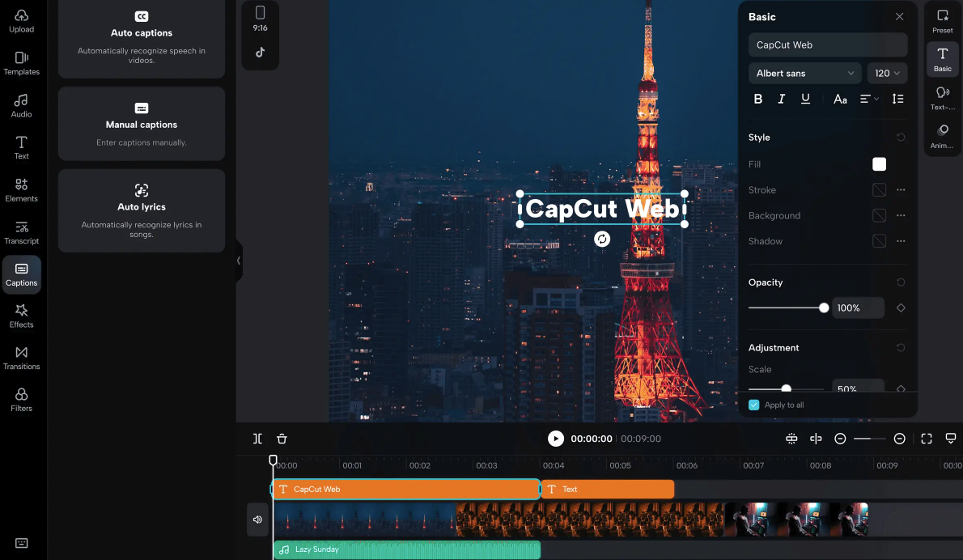Open the font size 120 dropdown
The width and height of the screenshot is (963, 560).
pos(887,73)
